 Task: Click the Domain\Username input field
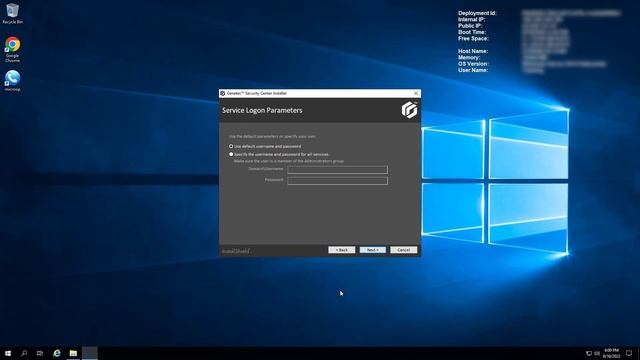(x=337, y=169)
